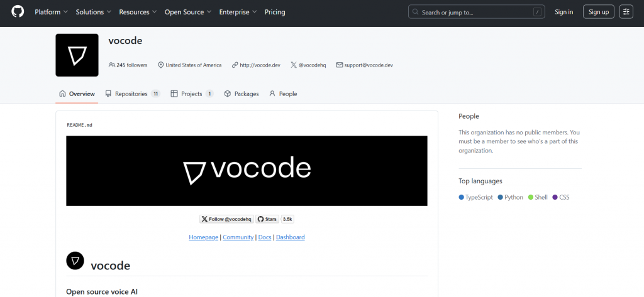644x297 pixels.
Task: Click the Sign in link
Action: click(x=563, y=12)
